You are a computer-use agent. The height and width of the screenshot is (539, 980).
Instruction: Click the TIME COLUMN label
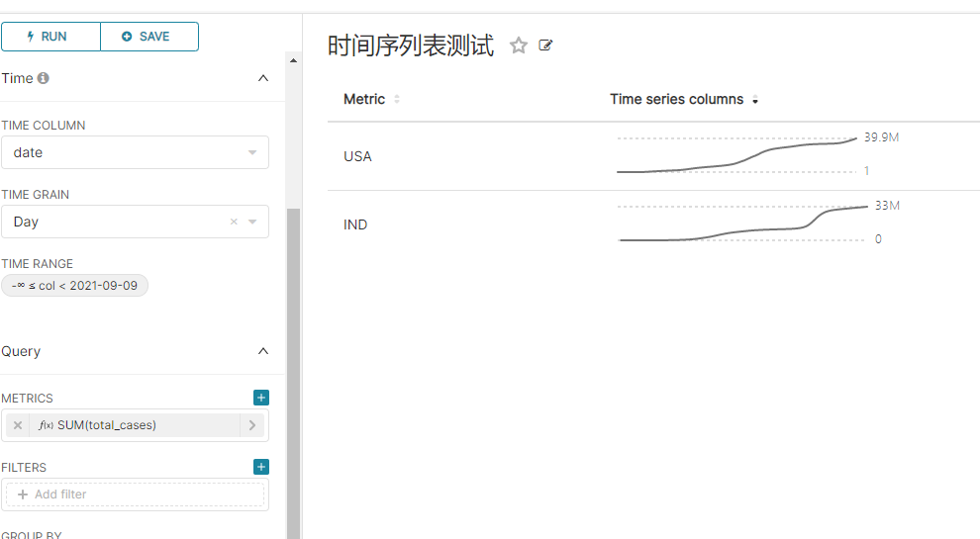[x=44, y=126]
